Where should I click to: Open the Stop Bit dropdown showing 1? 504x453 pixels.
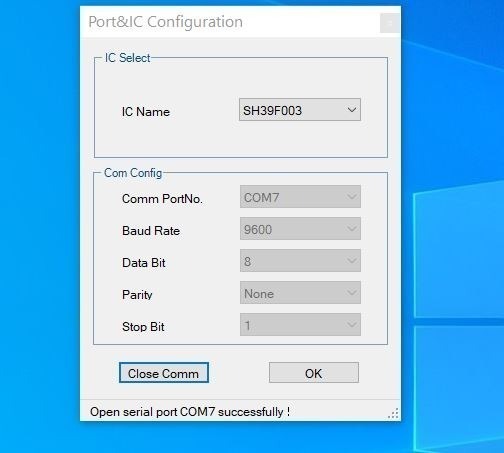click(300, 325)
